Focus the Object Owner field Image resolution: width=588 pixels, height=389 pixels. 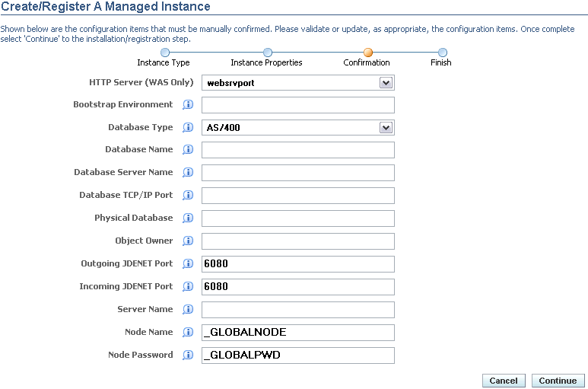coord(298,241)
